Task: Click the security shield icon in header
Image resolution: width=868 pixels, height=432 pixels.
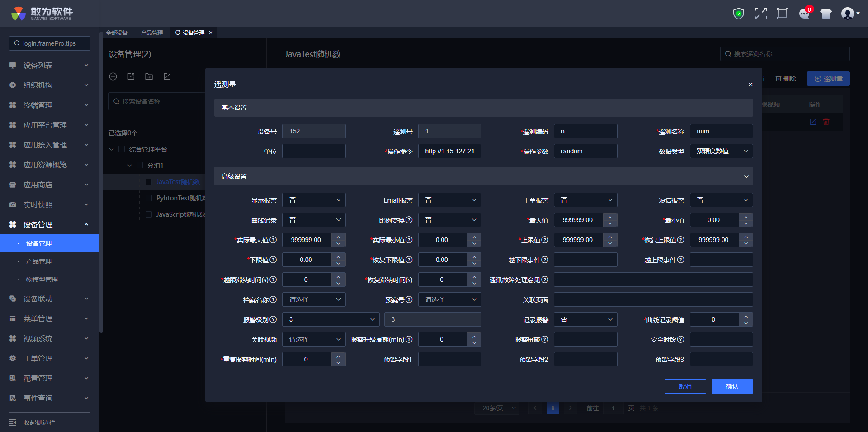Action: point(738,14)
